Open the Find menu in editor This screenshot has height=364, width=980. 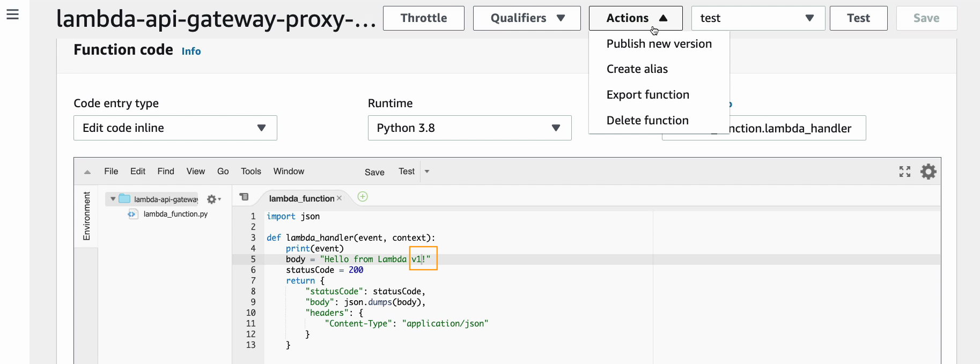click(166, 172)
